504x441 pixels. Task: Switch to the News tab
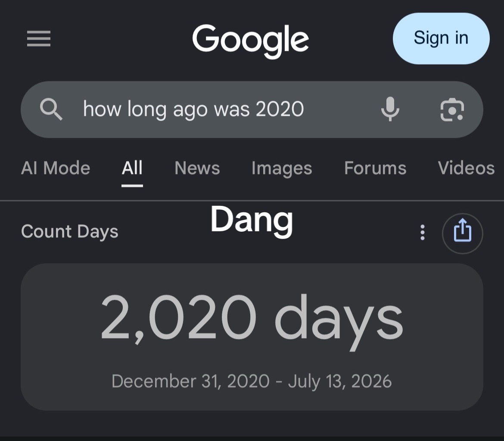(x=197, y=168)
